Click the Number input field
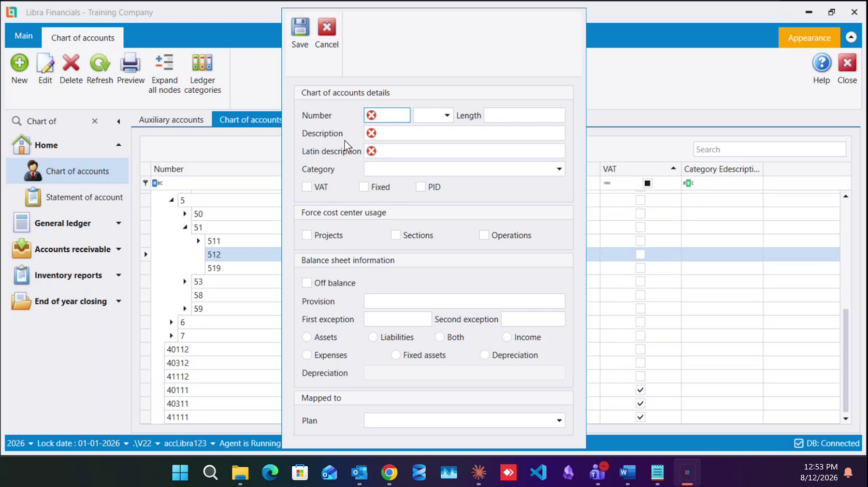Image resolution: width=868 pixels, height=487 pixels. coord(387,116)
